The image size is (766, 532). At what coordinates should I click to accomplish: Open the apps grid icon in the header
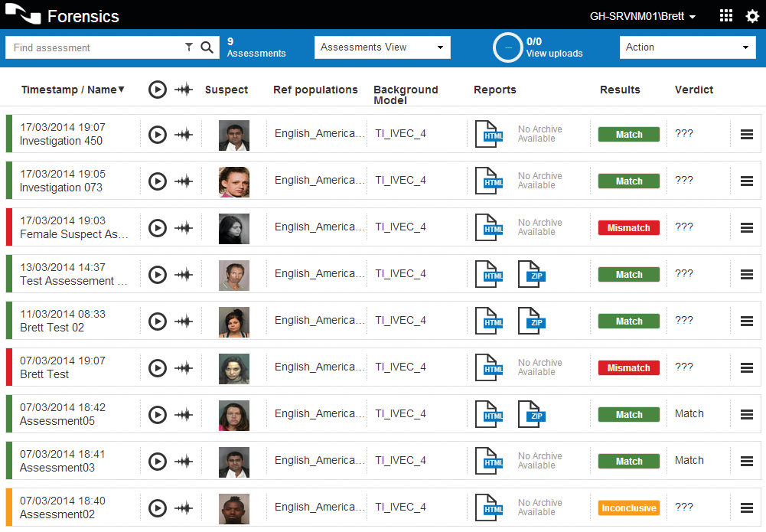[725, 15]
